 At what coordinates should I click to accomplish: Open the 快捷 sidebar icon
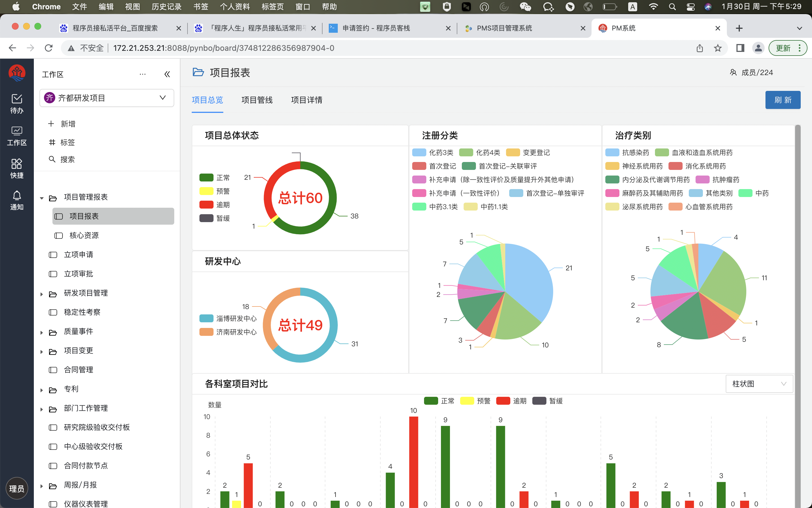[x=17, y=169]
